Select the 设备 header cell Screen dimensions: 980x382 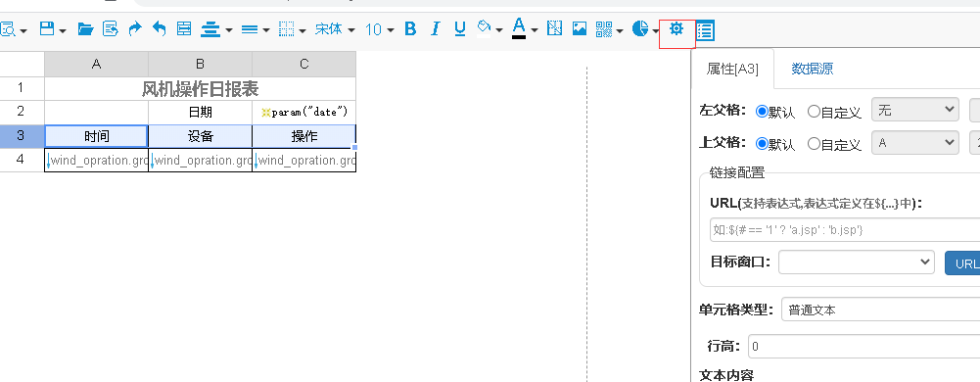[x=200, y=136]
